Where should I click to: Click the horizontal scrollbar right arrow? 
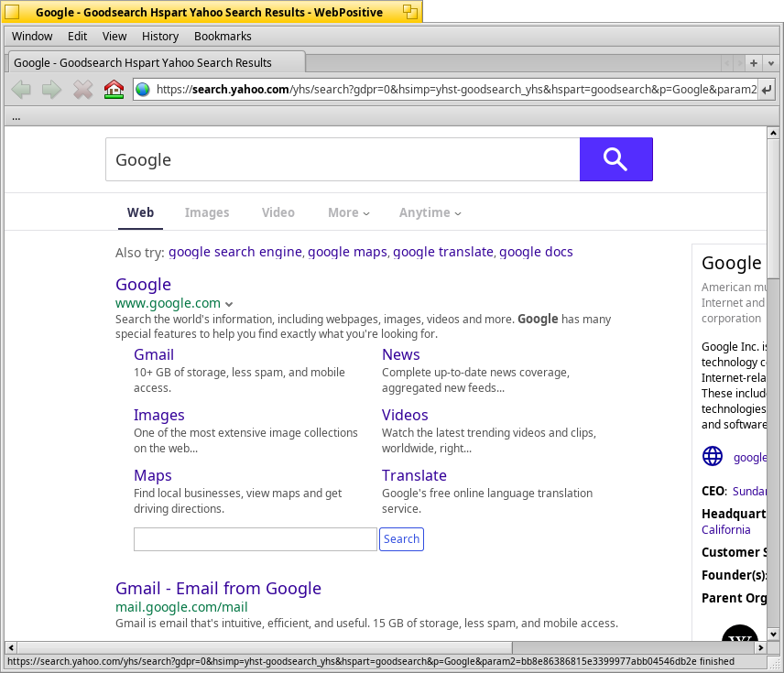[x=760, y=647]
